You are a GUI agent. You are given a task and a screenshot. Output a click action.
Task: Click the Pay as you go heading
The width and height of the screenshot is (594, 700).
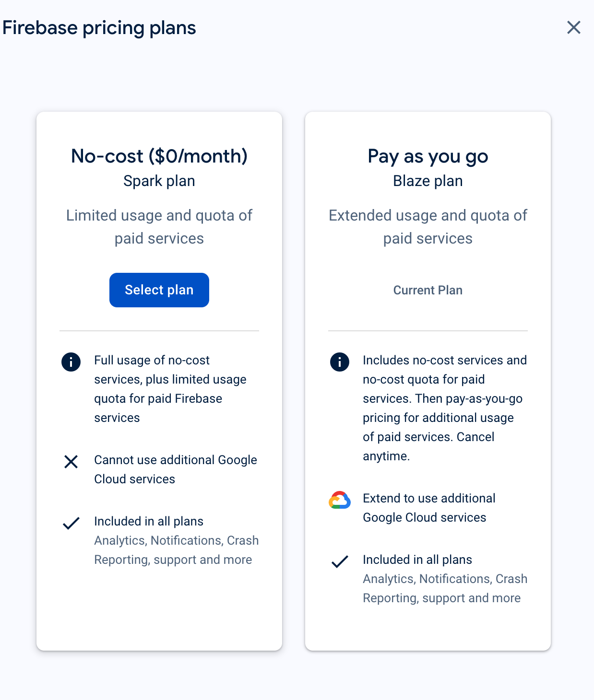(428, 156)
